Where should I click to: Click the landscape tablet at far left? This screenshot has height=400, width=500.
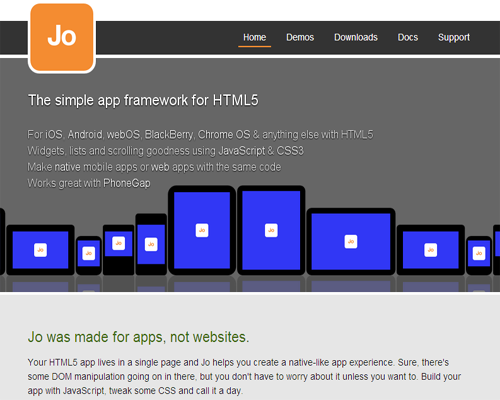coord(40,250)
